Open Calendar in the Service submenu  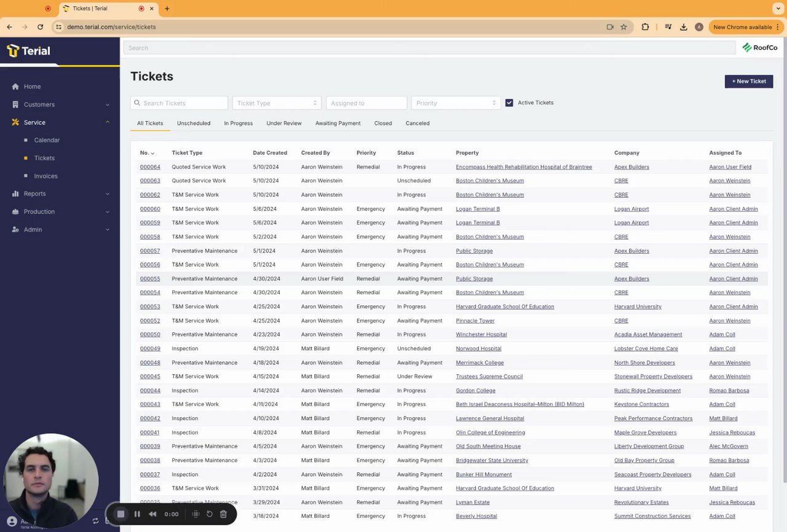tap(47, 140)
